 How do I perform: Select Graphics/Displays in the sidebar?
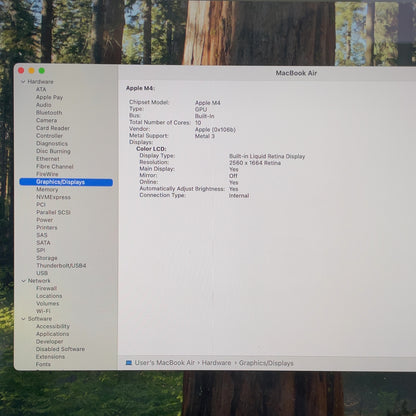66,182
